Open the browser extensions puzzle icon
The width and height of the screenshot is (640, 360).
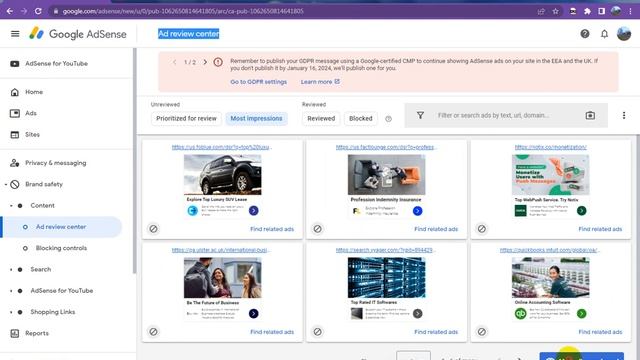(x=587, y=11)
